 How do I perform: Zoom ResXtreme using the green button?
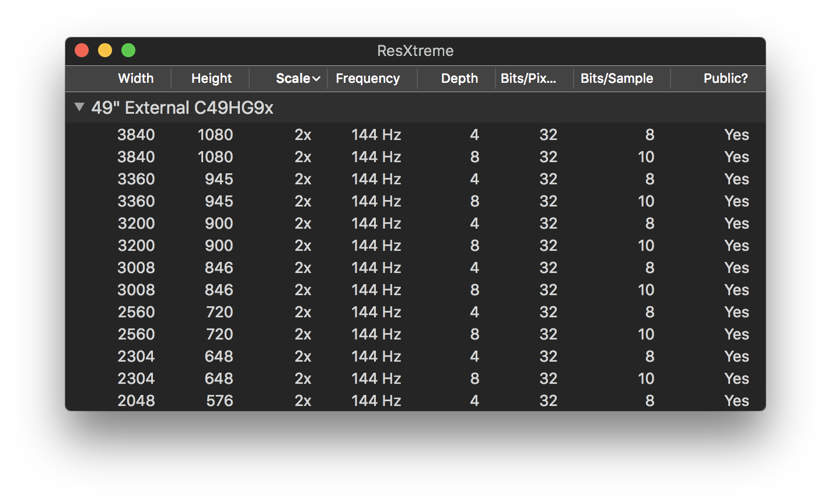[128, 51]
